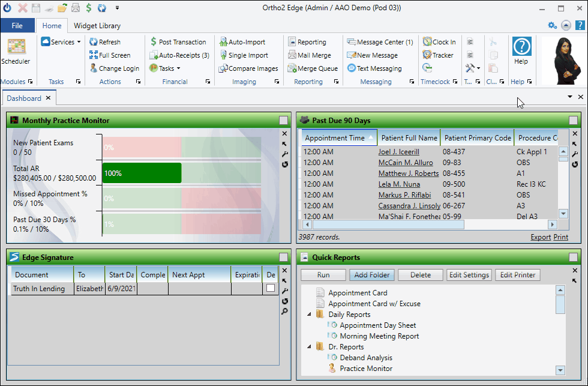588x386 pixels.
Task: Check the Truth In Lending row checkbox
Action: coord(271,288)
